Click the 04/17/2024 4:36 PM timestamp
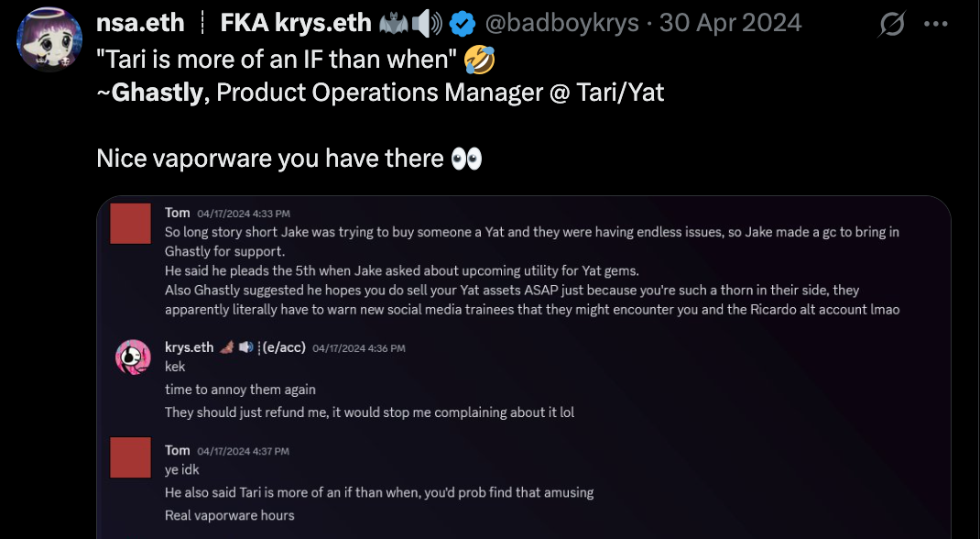The width and height of the screenshot is (980, 539). [x=358, y=348]
